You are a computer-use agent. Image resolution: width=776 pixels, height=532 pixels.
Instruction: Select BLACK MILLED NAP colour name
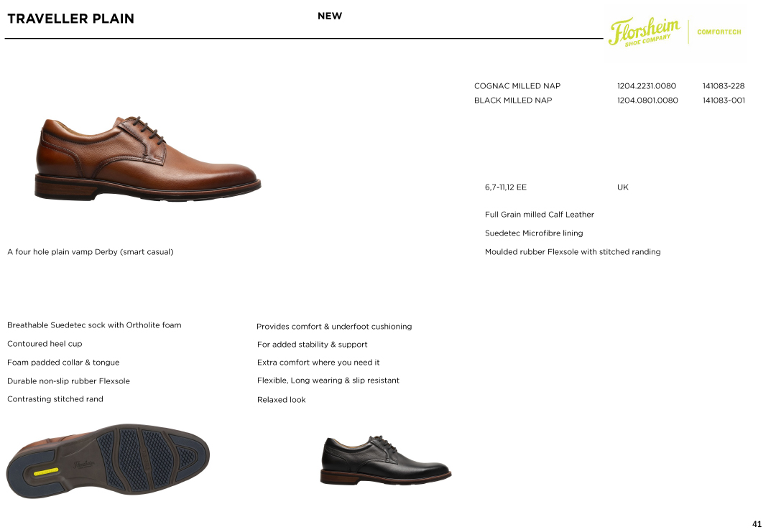pyautogui.click(x=513, y=101)
